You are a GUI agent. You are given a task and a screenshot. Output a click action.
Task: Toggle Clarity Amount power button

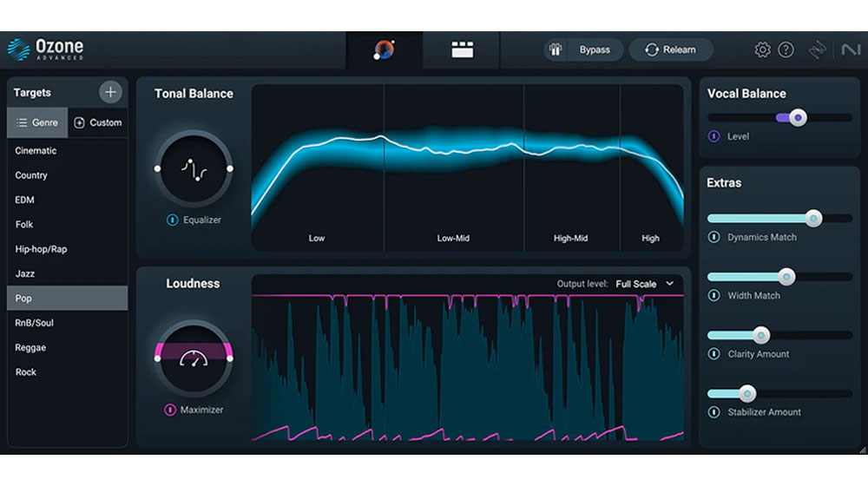point(714,354)
